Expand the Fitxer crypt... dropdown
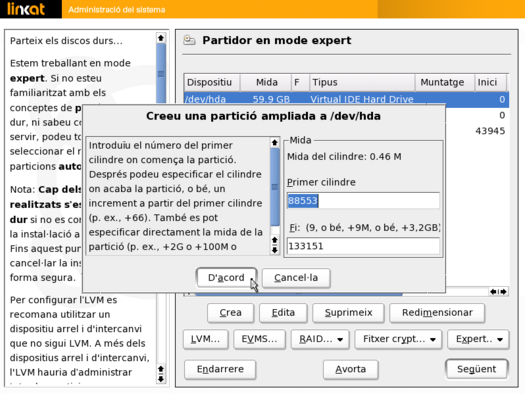 tap(398, 339)
